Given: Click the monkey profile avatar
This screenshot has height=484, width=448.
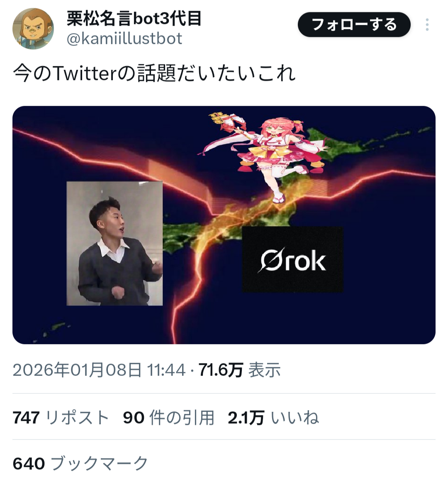Looking at the screenshot, I should coord(33,29).
